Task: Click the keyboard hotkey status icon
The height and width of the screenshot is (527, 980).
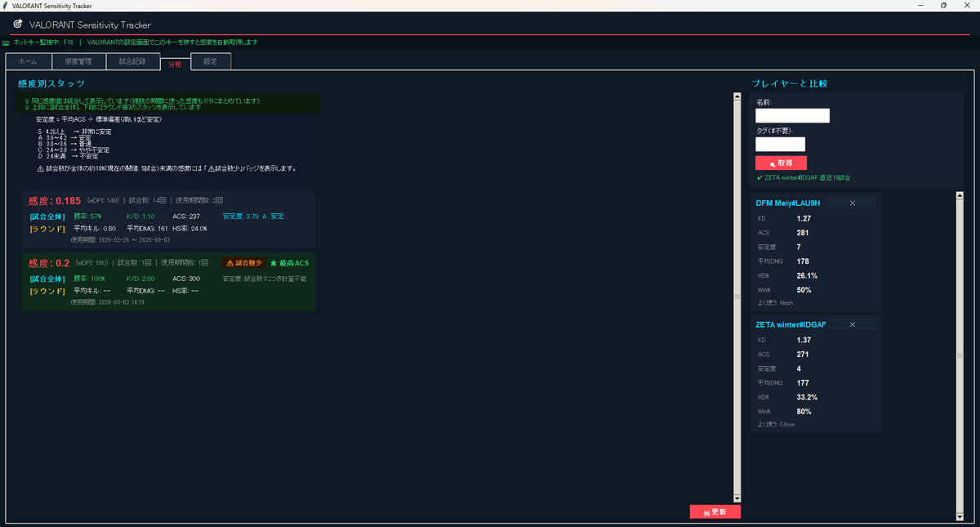Action: point(6,42)
